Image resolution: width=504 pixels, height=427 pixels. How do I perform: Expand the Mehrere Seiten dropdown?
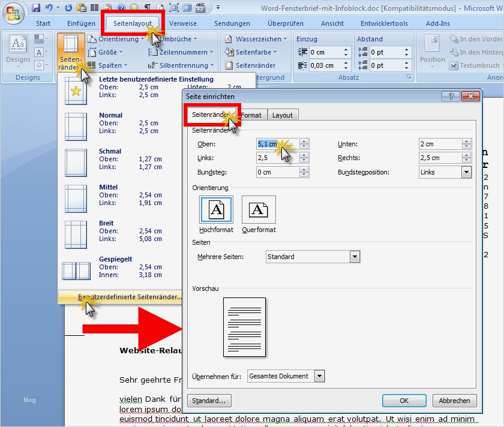click(x=355, y=257)
